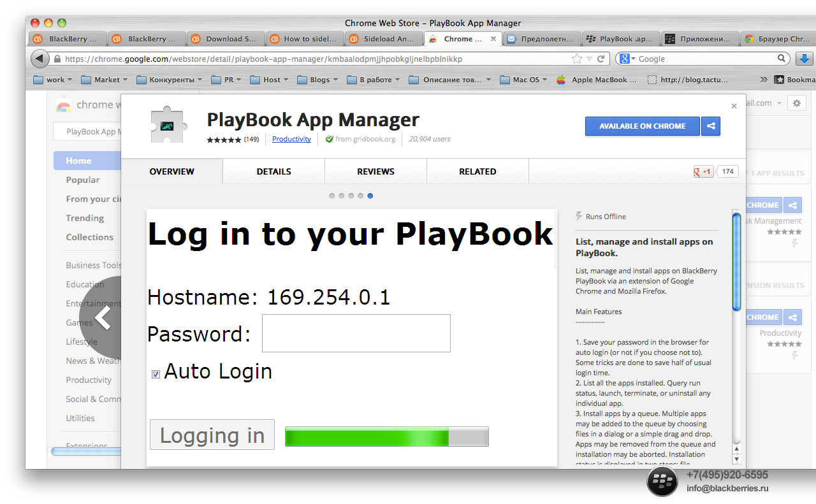This screenshot has height=504, width=816.
Task: Open the Chrome Web Store settings gear
Action: pyautogui.click(x=797, y=103)
